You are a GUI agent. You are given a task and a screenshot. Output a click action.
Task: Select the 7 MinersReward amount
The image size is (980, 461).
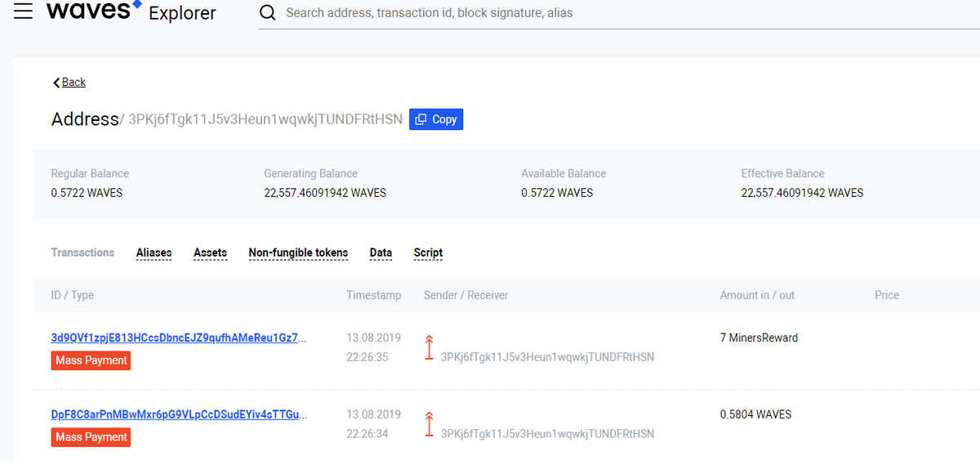pos(759,338)
